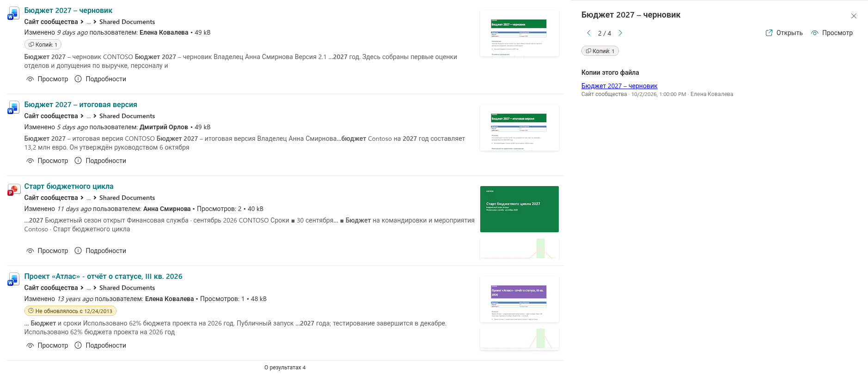Viewport: 868px width, 374px height.
Task: Click green slide thumbnail of Старт бюджетного цикла
Action: click(x=520, y=209)
